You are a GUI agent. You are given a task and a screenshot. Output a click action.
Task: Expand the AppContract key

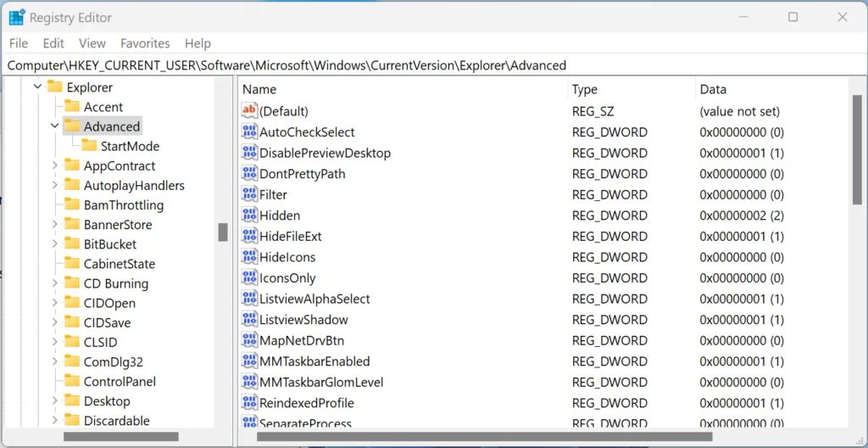click(x=54, y=165)
